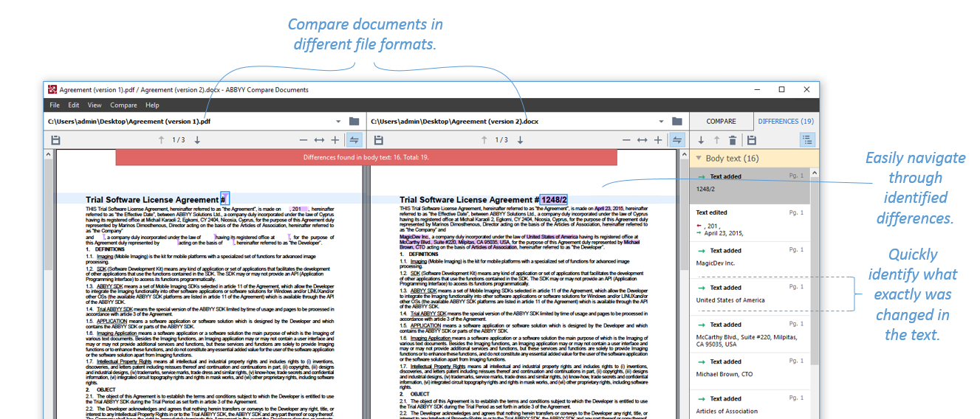Open the File menu

55,105
